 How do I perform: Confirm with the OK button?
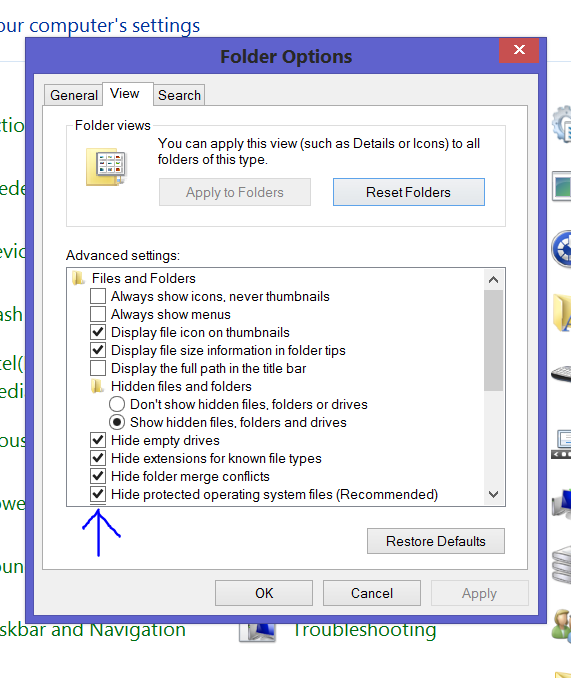coord(264,593)
